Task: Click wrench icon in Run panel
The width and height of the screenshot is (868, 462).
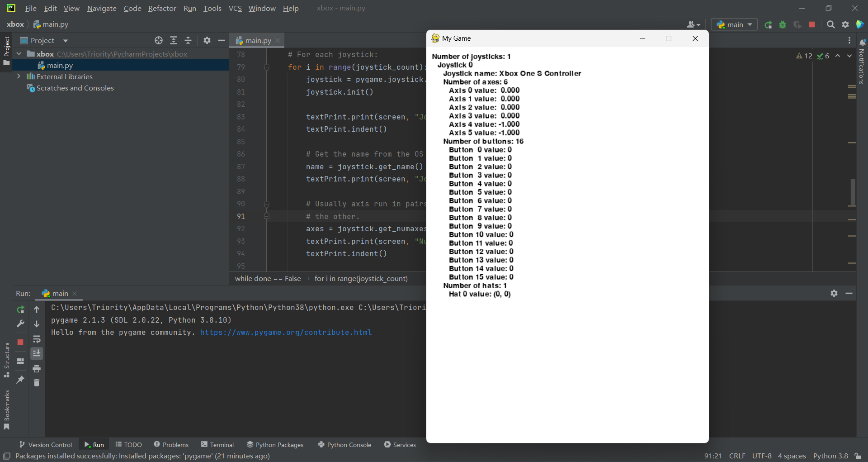Action: (x=20, y=324)
